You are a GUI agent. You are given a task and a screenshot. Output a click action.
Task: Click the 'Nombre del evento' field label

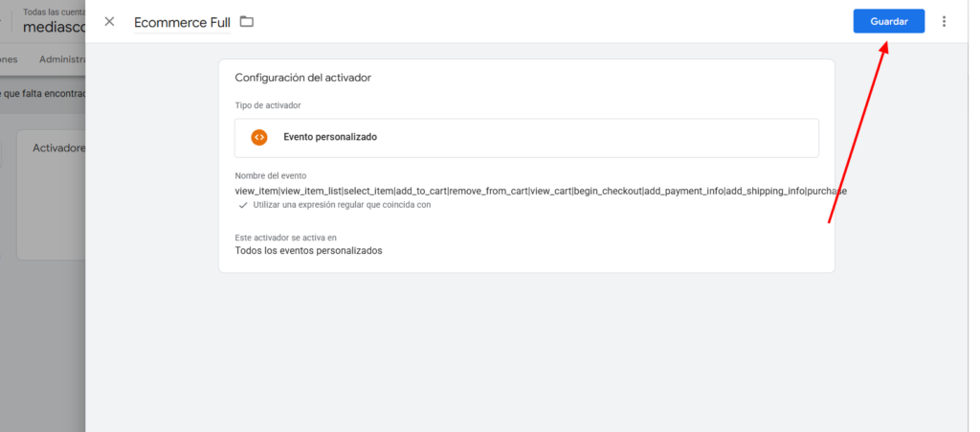tap(271, 175)
